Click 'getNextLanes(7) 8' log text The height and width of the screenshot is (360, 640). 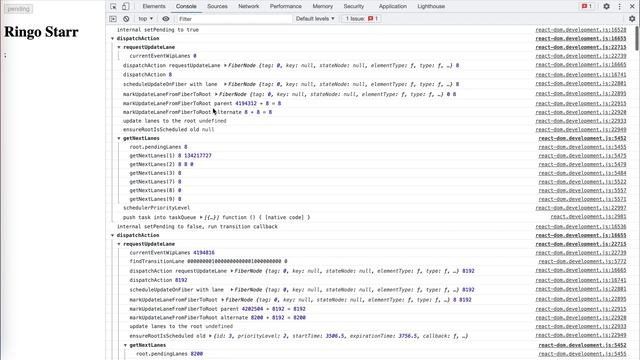[155, 182]
